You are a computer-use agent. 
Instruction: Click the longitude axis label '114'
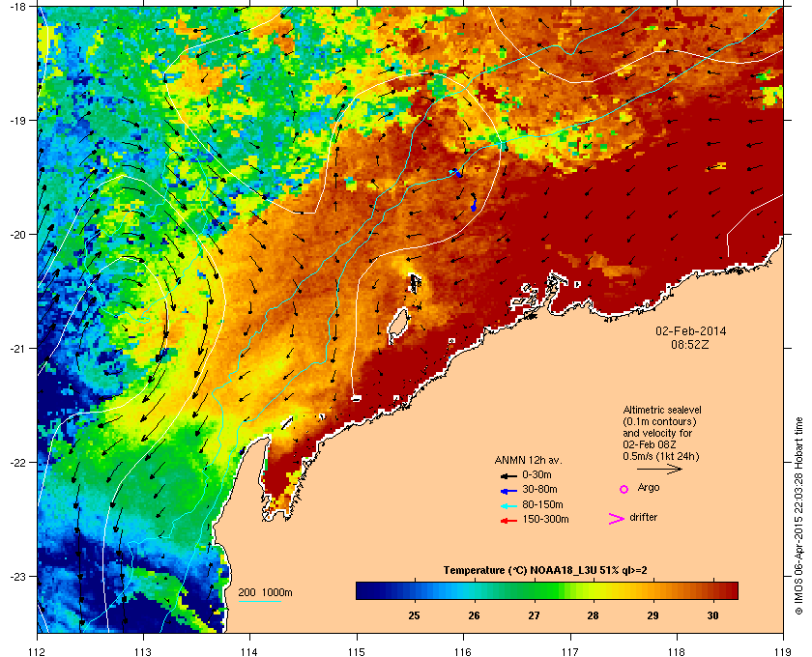(249, 651)
